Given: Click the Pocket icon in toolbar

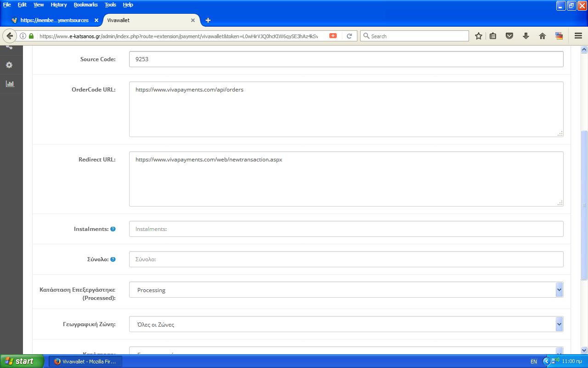Looking at the screenshot, I should 509,36.
